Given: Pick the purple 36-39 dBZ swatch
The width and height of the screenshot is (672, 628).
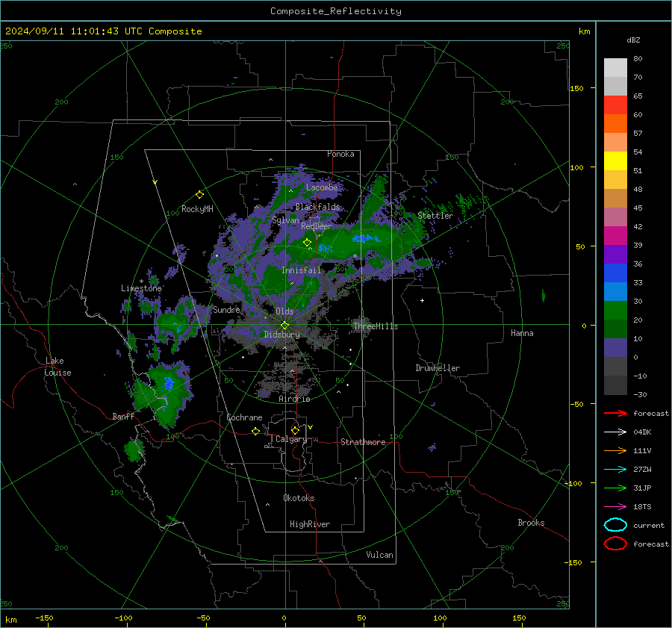Looking at the screenshot, I should click(x=615, y=254).
